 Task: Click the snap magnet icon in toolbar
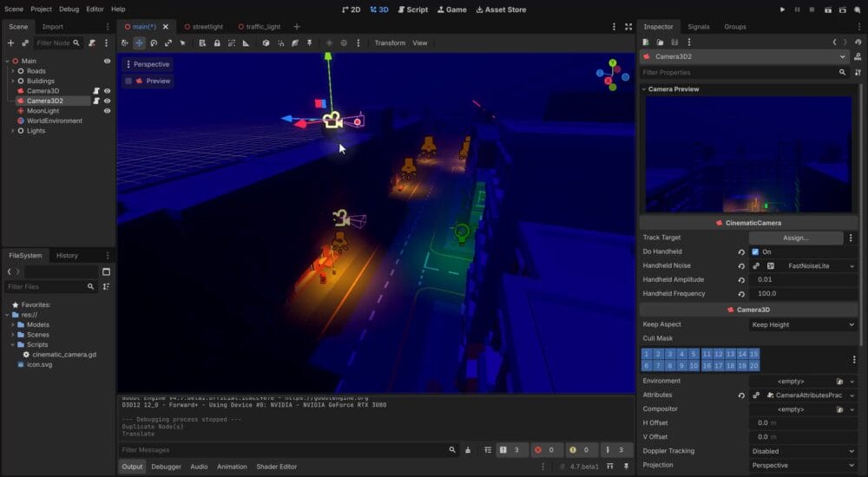[280, 42]
